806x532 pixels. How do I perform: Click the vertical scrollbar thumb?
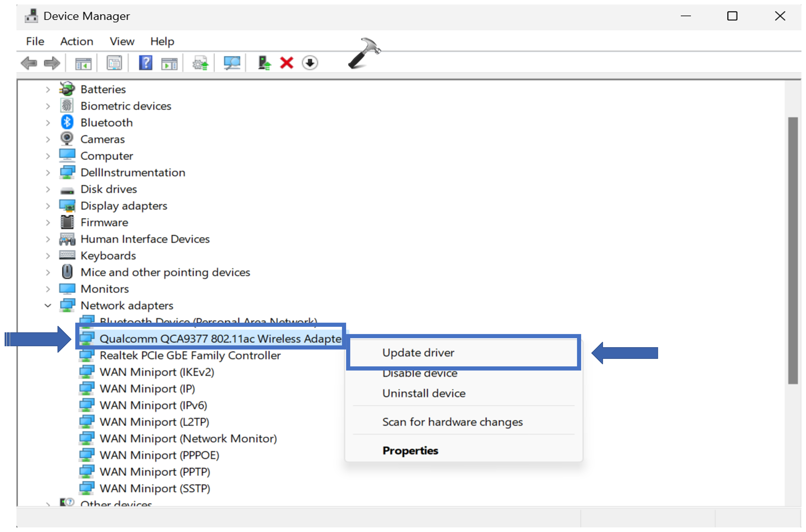tap(793, 250)
